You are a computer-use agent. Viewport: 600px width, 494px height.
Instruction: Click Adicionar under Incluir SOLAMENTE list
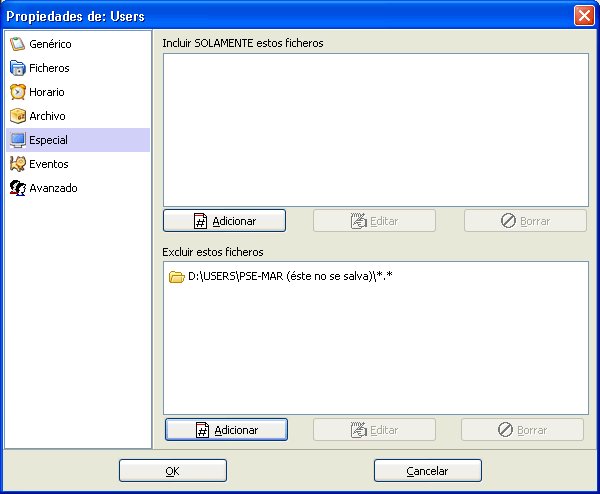click(x=224, y=220)
